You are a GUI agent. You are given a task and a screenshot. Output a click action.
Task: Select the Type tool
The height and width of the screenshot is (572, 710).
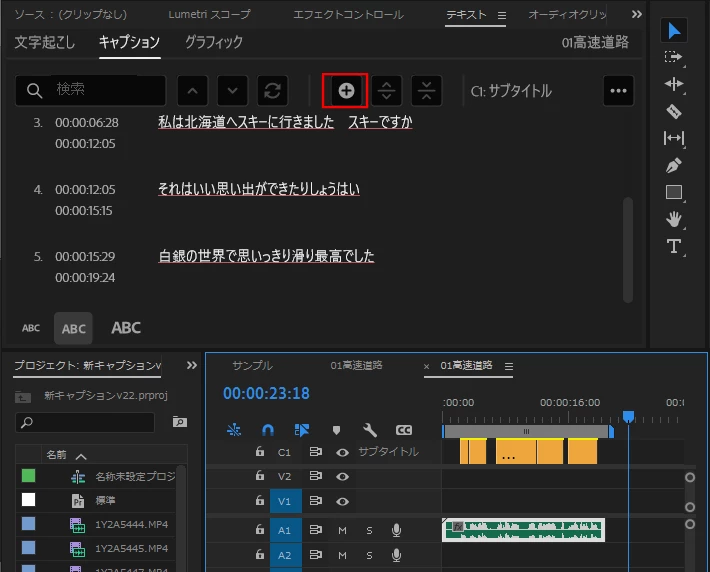tap(674, 246)
